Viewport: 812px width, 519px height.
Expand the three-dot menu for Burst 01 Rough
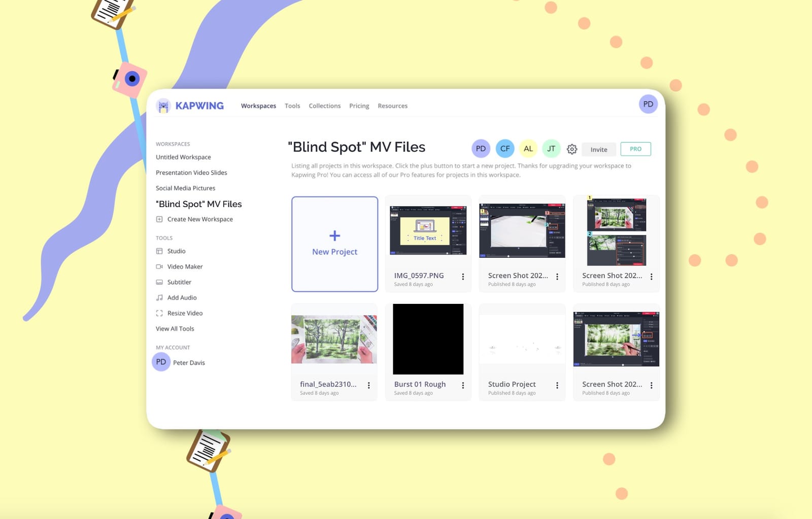tap(463, 386)
